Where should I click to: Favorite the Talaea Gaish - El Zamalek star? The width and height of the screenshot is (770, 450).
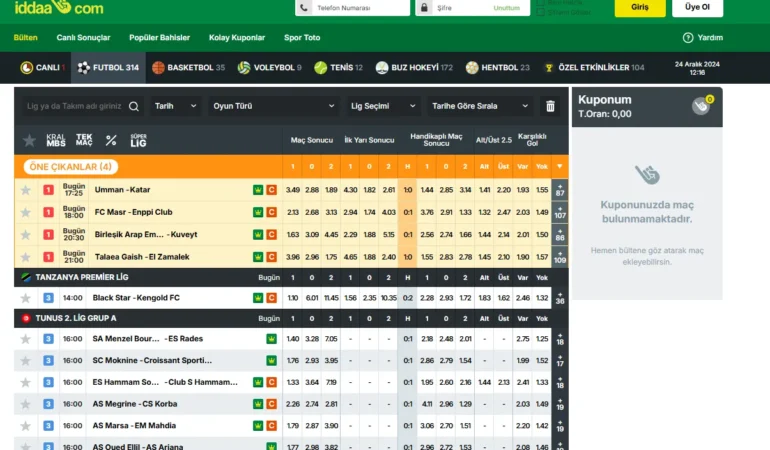[26, 257]
